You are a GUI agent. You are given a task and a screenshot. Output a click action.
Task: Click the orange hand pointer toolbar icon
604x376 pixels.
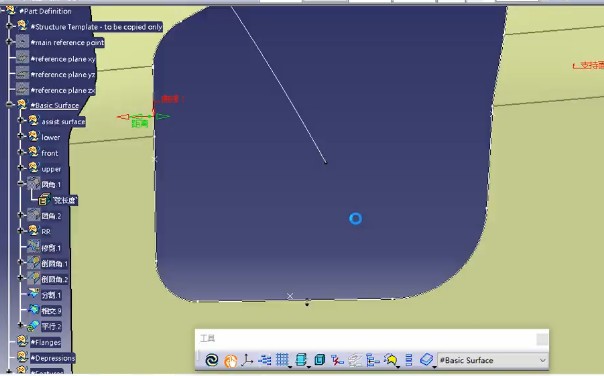(230, 361)
